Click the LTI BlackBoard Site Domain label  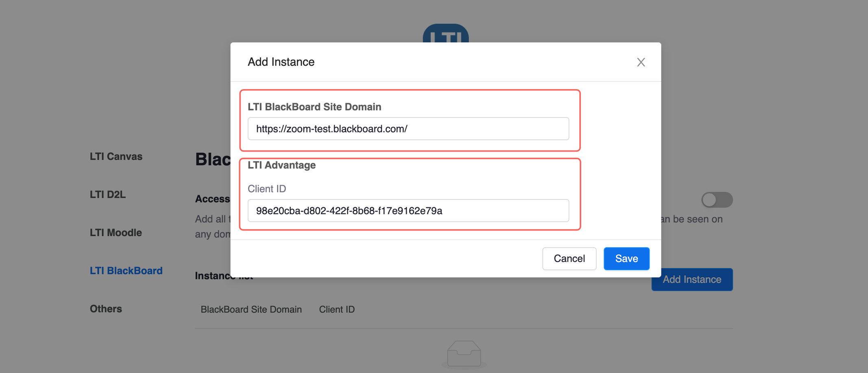314,107
